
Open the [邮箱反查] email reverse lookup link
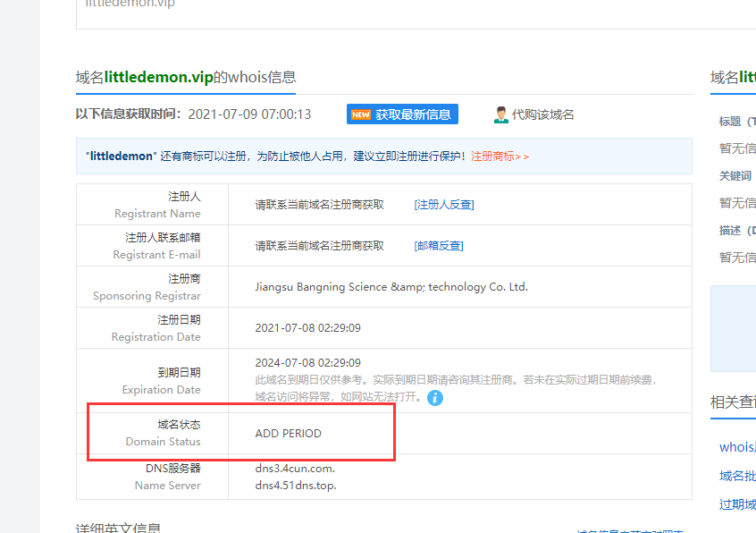(x=438, y=245)
